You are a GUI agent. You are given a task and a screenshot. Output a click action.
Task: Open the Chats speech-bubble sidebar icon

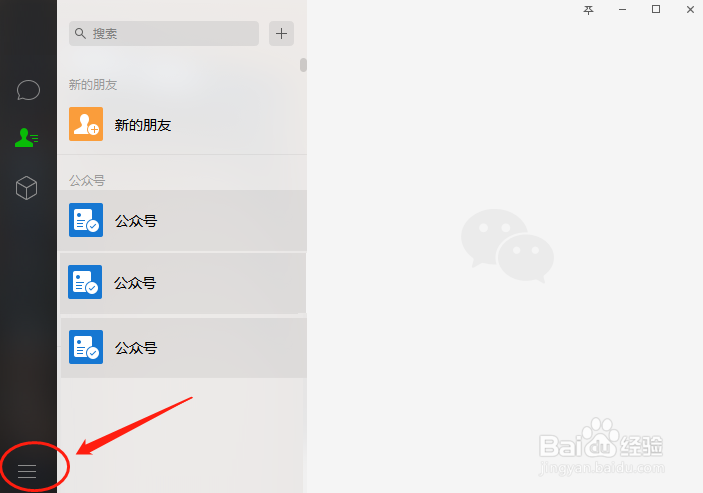pyautogui.click(x=28, y=90)
